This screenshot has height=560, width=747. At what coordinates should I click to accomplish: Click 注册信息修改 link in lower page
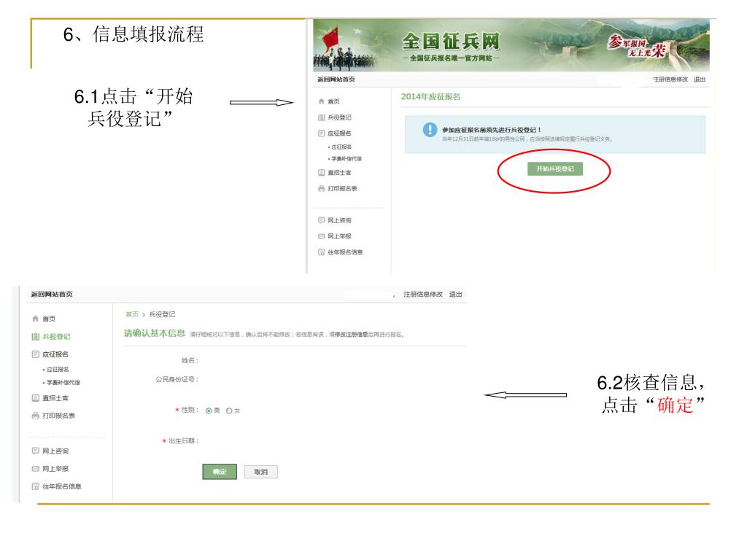coord(423,295)
